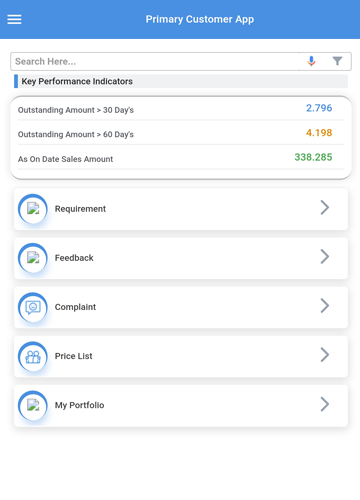Click the Requirement circular icon
360x500 pixels.
tap(33, 209)
